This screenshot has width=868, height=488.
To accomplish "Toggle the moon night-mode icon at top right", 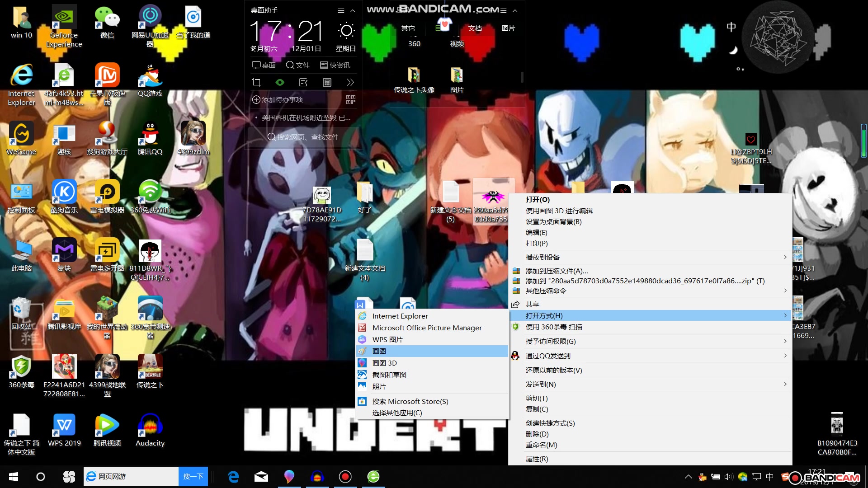I will [x=733, y=50].
